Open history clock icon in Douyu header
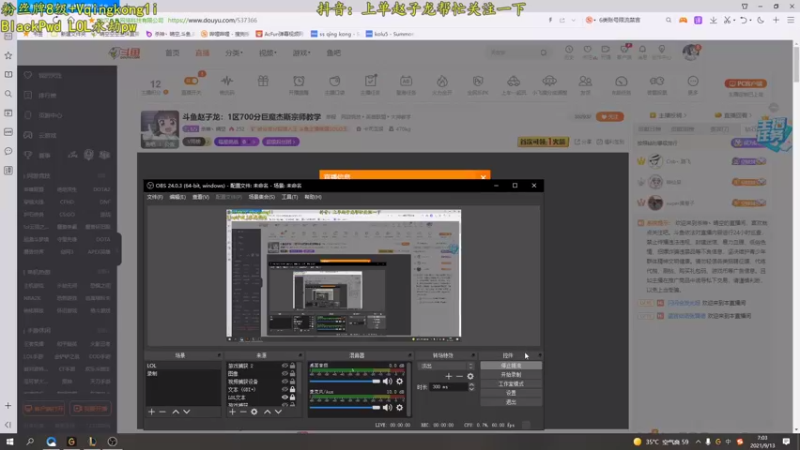800x450 pixels. [569, 49]
